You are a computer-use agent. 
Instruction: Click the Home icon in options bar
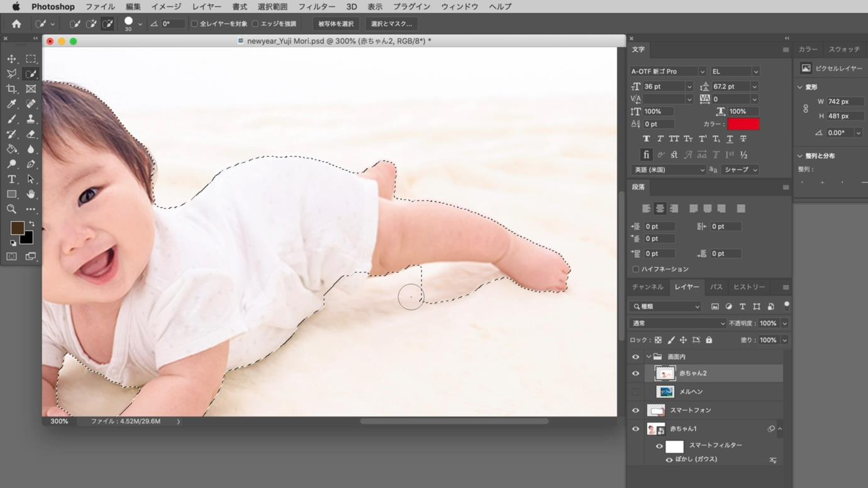pos(16,24)
